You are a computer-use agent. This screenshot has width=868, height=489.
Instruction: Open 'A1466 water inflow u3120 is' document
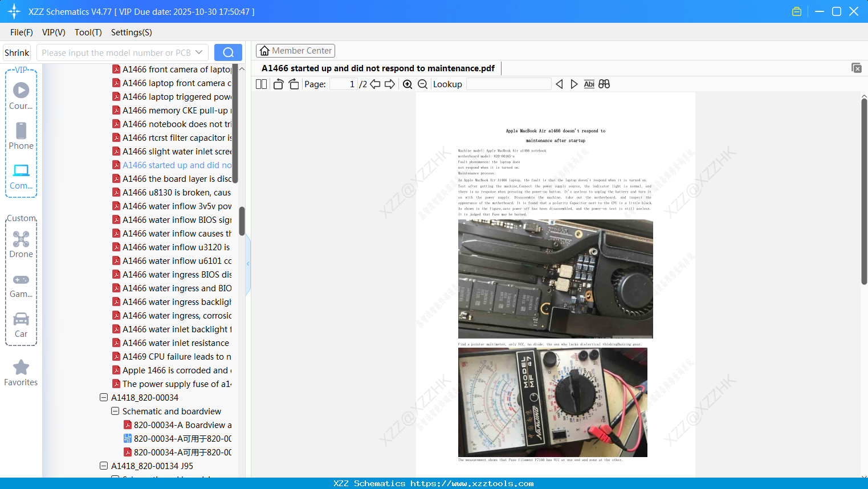pyautogui.click(x=176, y=247)
